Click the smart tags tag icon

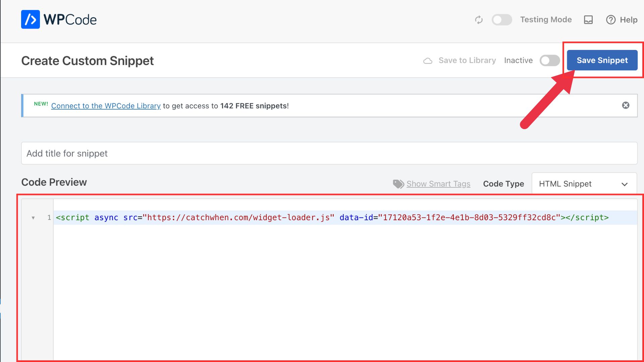pos(398,184)
